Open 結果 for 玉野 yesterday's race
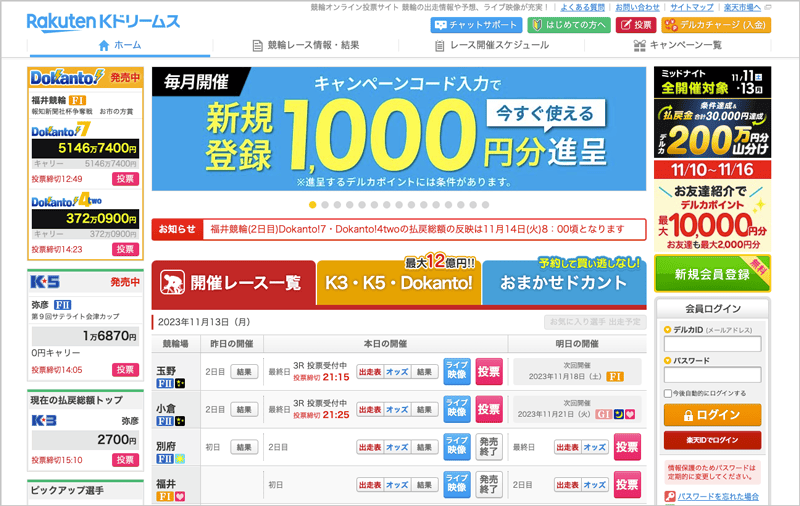This screenshot has height=506, width=800. point(244,372)
